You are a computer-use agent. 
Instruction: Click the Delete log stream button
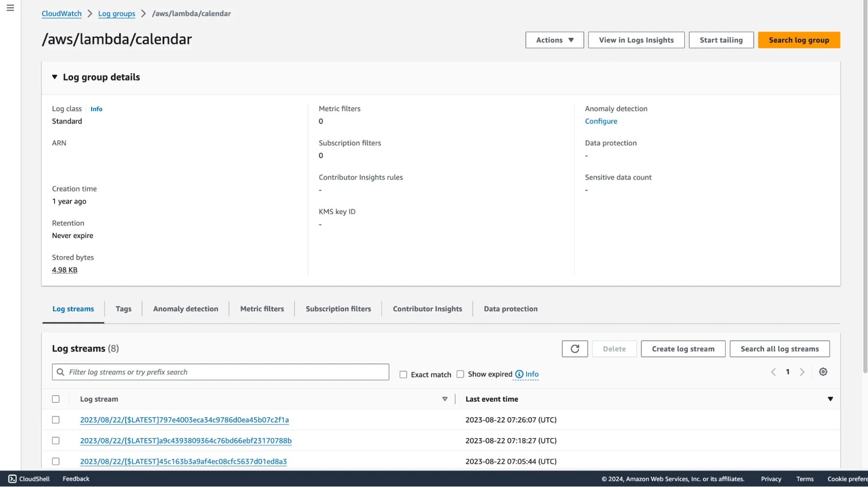[614, 349]
